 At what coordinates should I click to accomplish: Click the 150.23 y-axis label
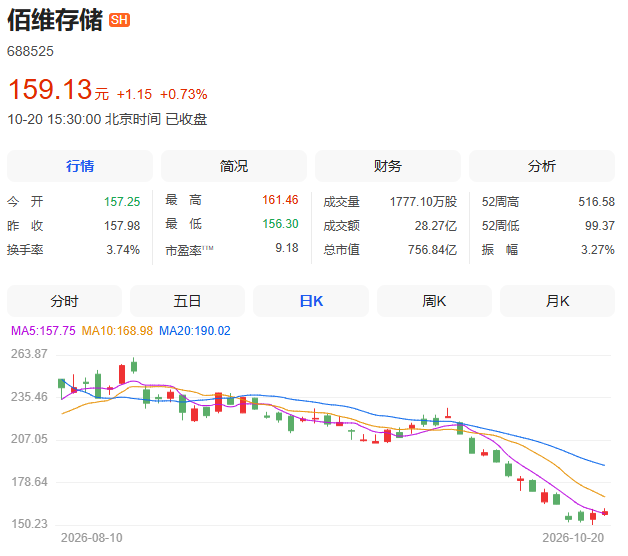coord(29,524)
